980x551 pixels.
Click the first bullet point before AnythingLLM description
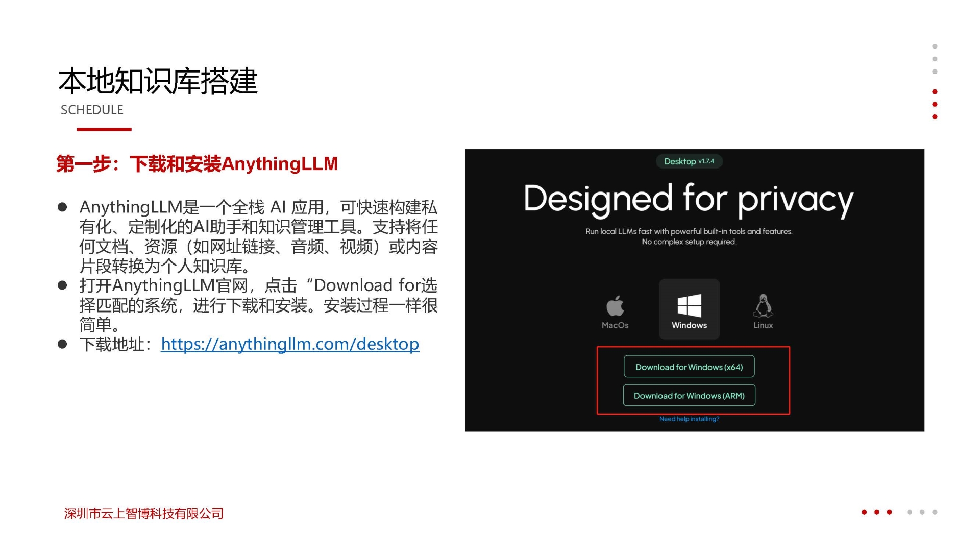pyautogui.click(x=62, y=207)
